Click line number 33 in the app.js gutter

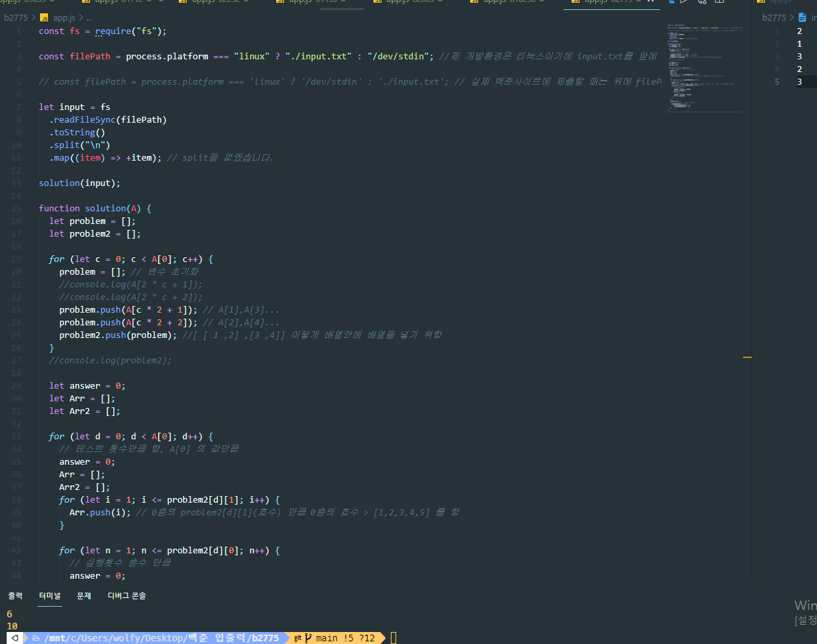[16, 436]
